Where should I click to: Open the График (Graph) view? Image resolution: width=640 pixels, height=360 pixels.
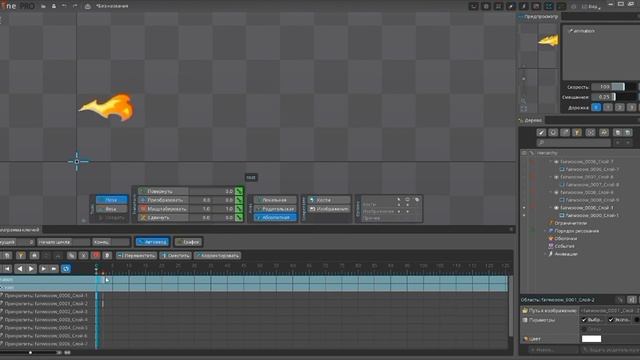[x=188, y=242]
